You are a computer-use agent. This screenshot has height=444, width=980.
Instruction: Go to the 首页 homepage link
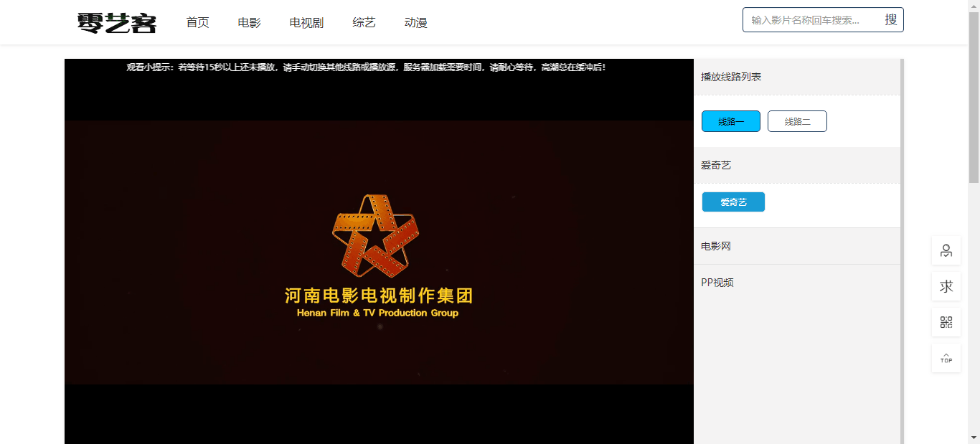(197, 22)
